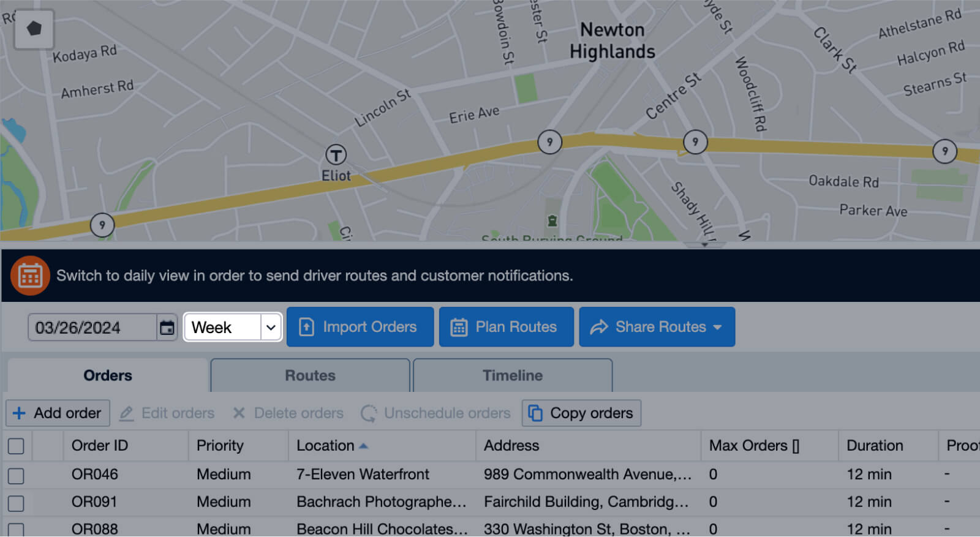Click the Eliot transit station marker
The width and height of the screenshot is (980, 537).
[336, 154]
